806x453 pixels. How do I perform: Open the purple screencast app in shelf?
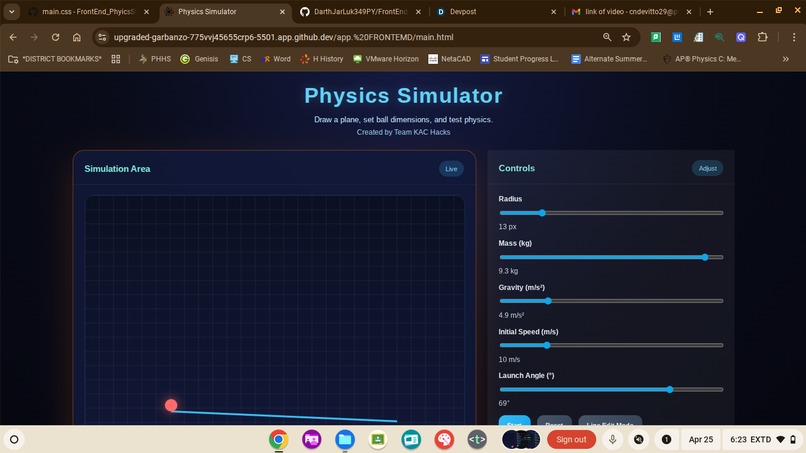click(x=312, y=440)
